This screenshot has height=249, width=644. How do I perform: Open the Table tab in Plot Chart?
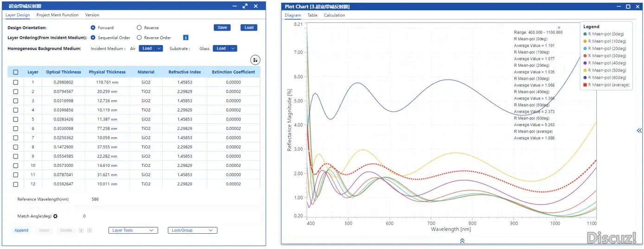coord(312,15)
